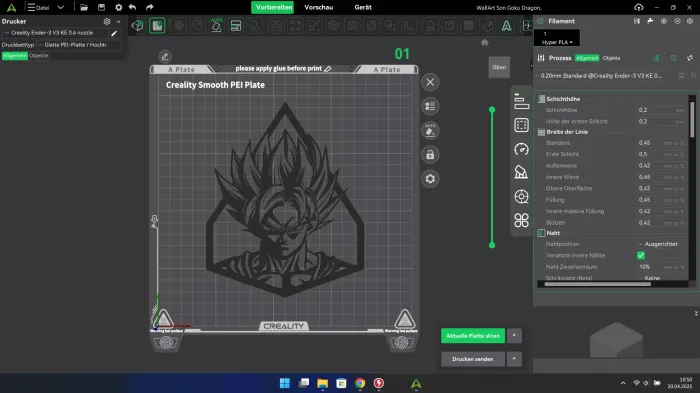Click the home view icon

tap(485, 42)
